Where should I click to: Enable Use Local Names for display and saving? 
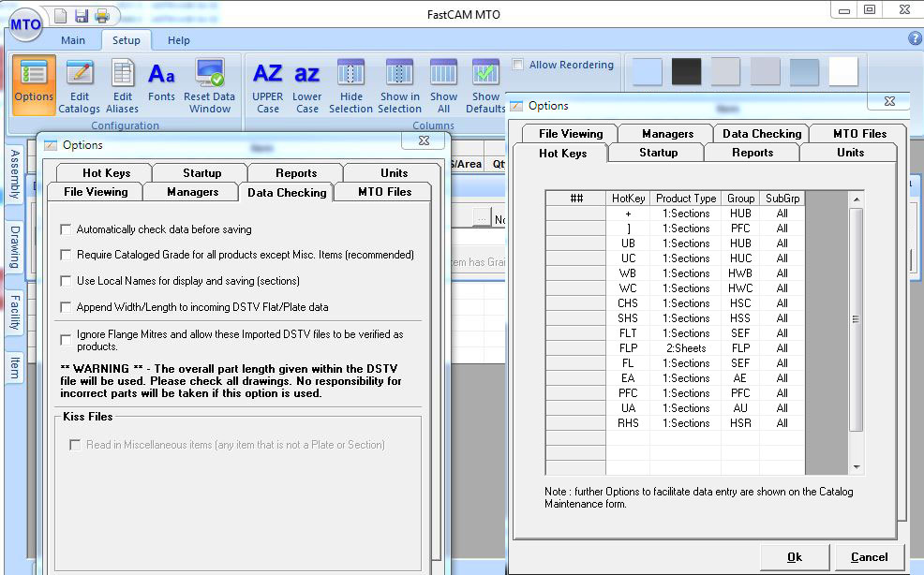pyautogui.click(x=66, y=281)
